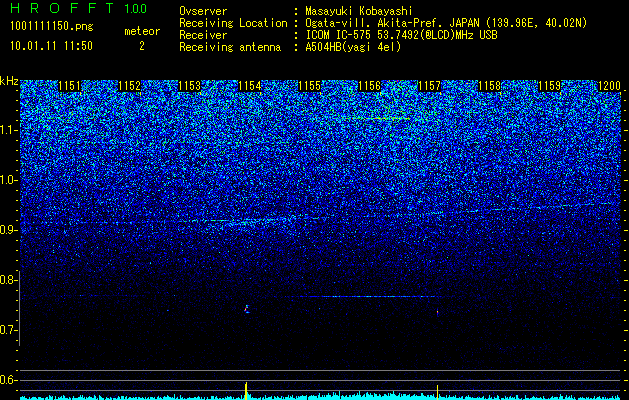This screenshot has height=400, width=629.
Task: Click the 0.8 frequency axis label
Action: [9, 280]
